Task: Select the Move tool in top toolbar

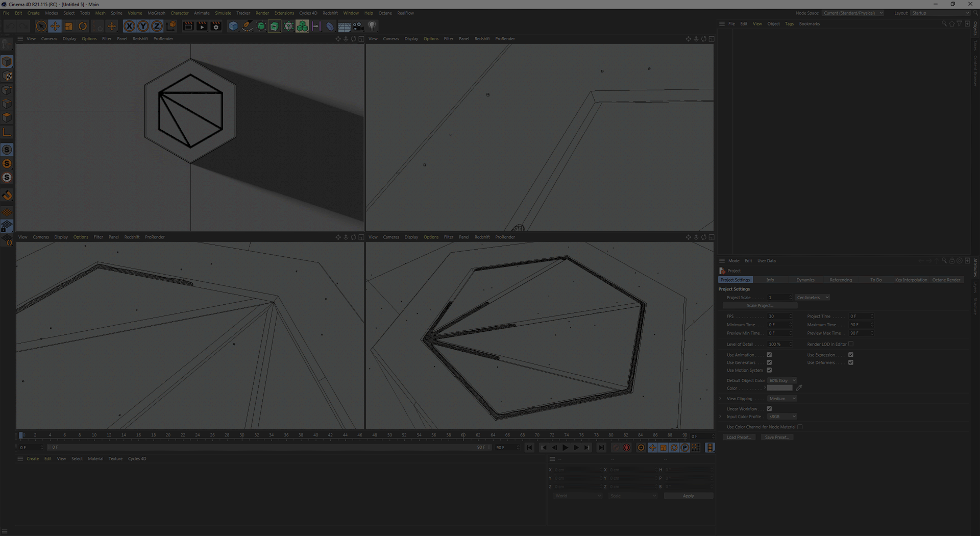Action: coord(55,26)
